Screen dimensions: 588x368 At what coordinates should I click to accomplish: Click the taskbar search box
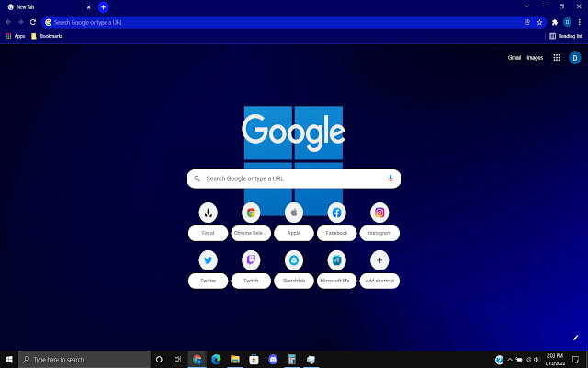(x=85, y=360)
